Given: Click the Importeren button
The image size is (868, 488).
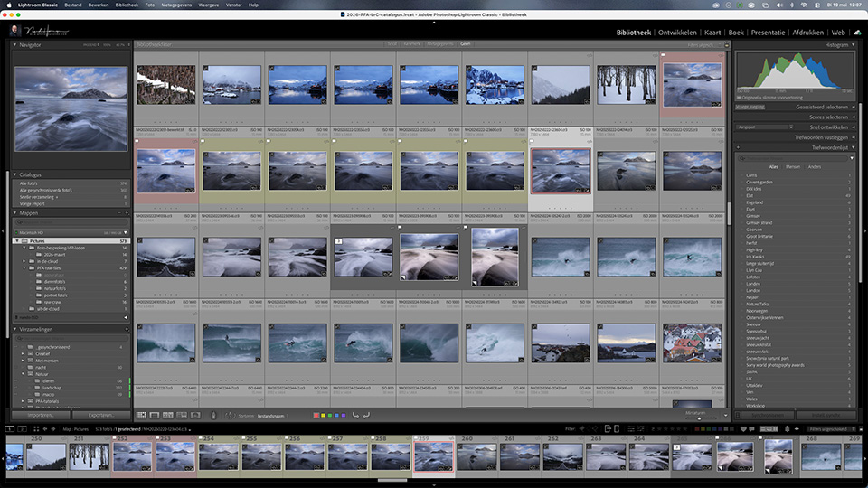Looking at the screenshot, I should pyautogui.click(x=41, y=415).
